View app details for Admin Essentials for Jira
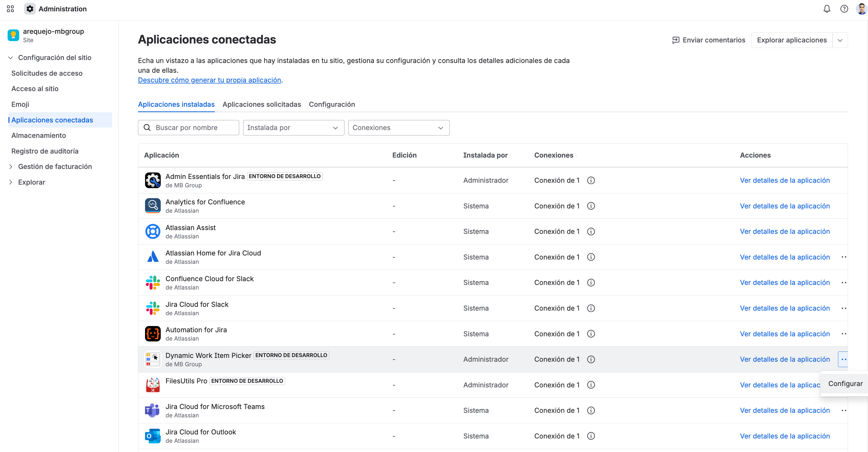 [x=784, y=181]
